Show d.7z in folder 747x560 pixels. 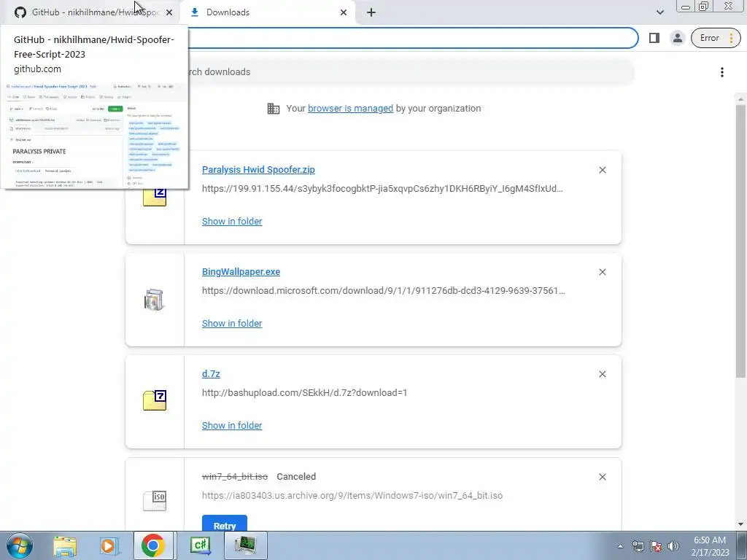232,426
